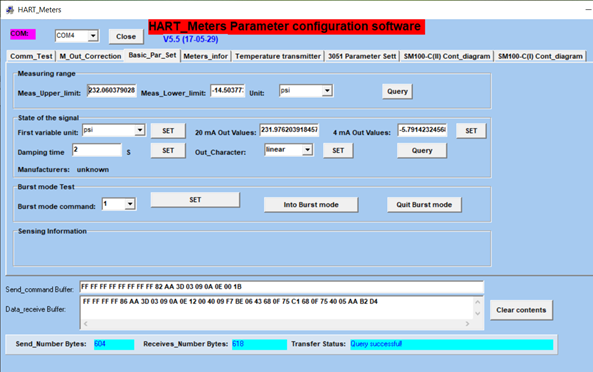Image resolution: width=593 pixels, height=372 pixels.
Task: Open the 3051 Parameter Sett tab
Action: 362,56
